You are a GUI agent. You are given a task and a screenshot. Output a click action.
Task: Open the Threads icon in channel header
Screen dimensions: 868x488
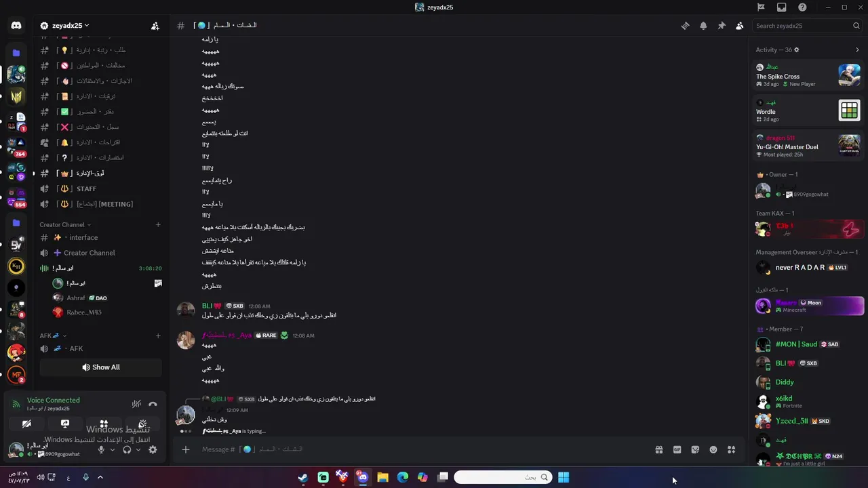click(686, 26)
